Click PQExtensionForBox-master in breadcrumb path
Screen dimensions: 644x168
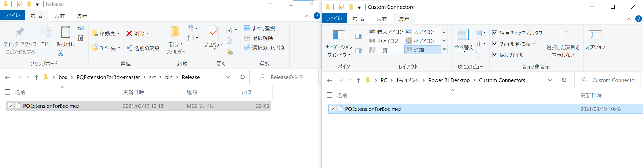coord(108,77)
